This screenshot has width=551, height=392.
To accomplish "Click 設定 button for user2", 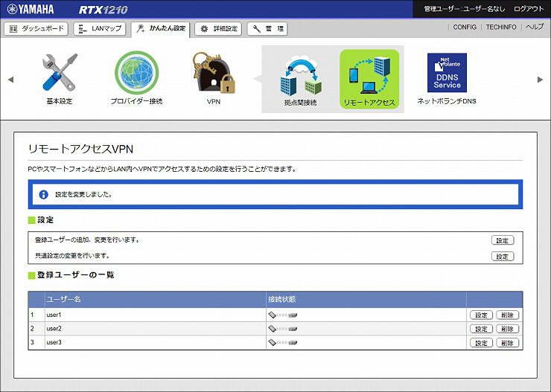I will tap(482, 329).
